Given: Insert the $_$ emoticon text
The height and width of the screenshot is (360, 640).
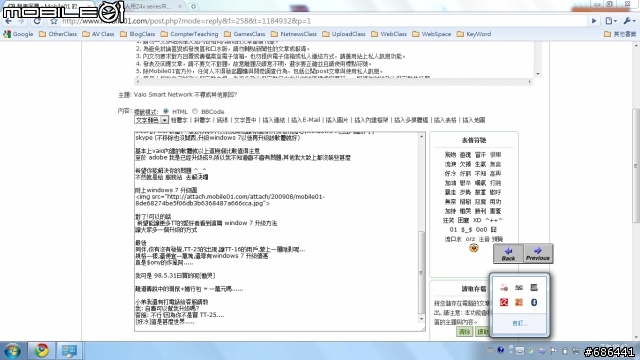Looking at the screenshot, I should tap(466, 229).
